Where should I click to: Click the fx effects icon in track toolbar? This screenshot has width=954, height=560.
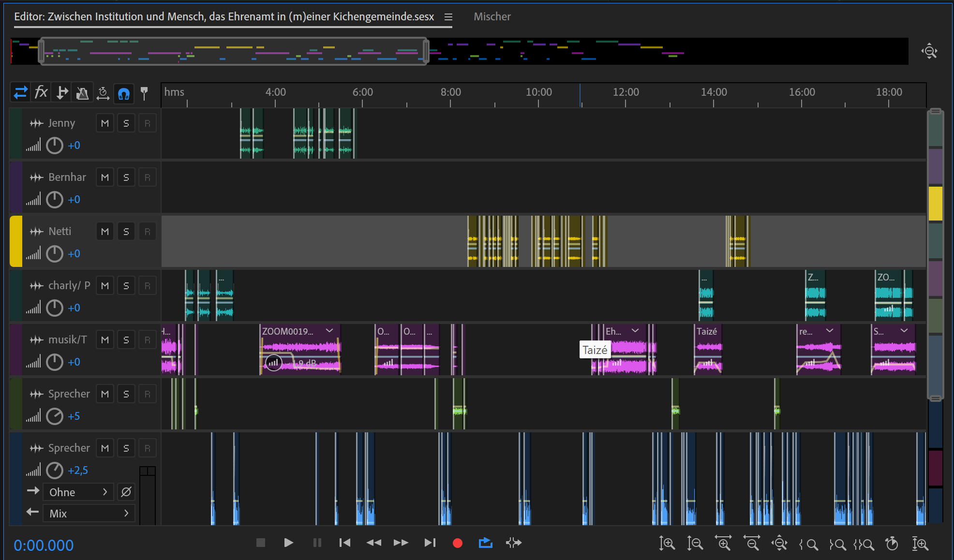pos(41,92)
